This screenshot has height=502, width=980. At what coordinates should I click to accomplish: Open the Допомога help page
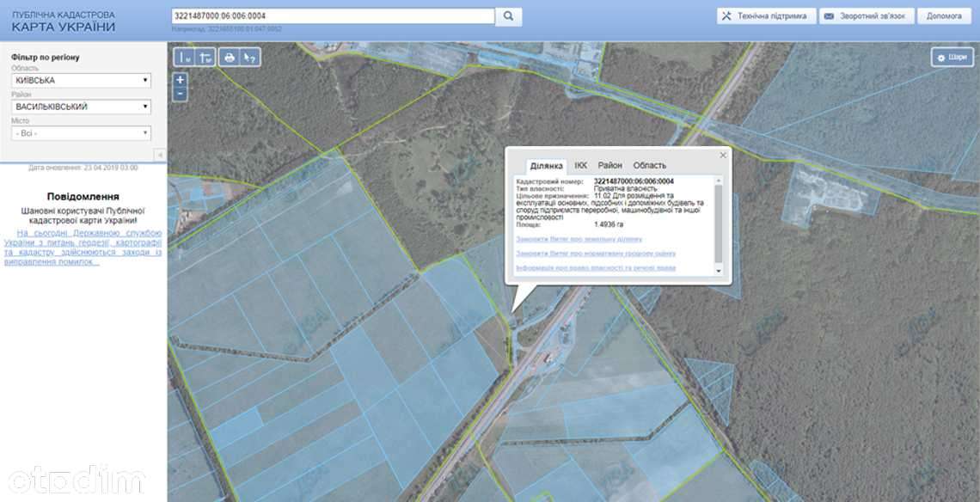coord(945,16)
